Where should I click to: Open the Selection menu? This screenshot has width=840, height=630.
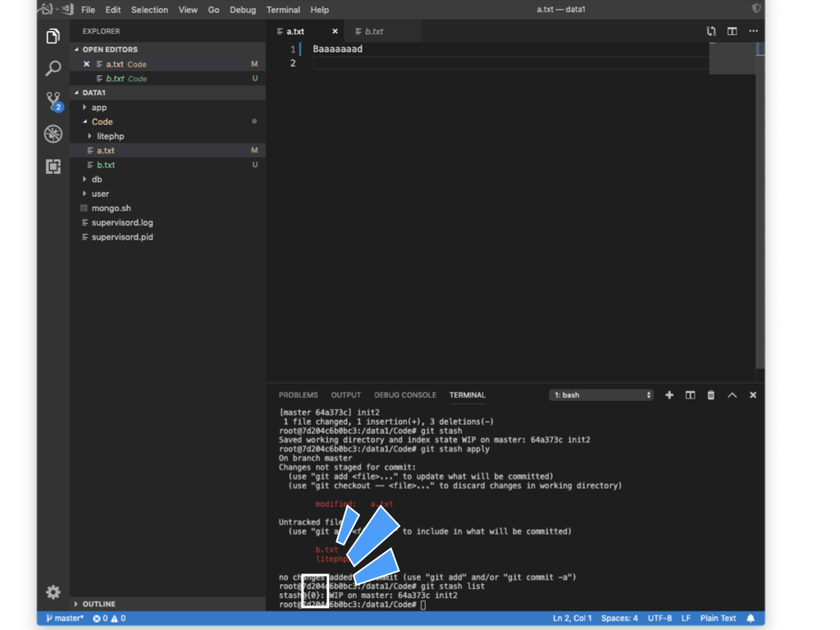(149, 10)
